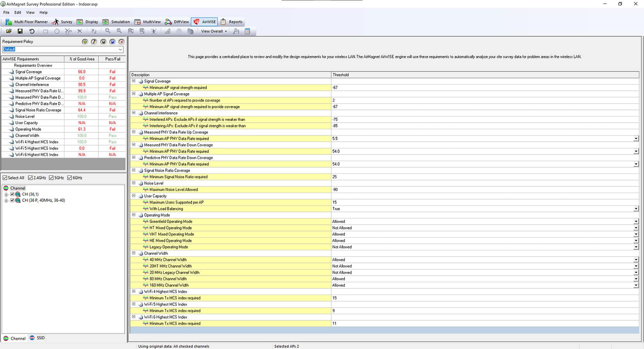Viewport: 644px width, 349px height.
Task: Open Legacy Operating Mode threshold dropdown
Action: [636, 247]
